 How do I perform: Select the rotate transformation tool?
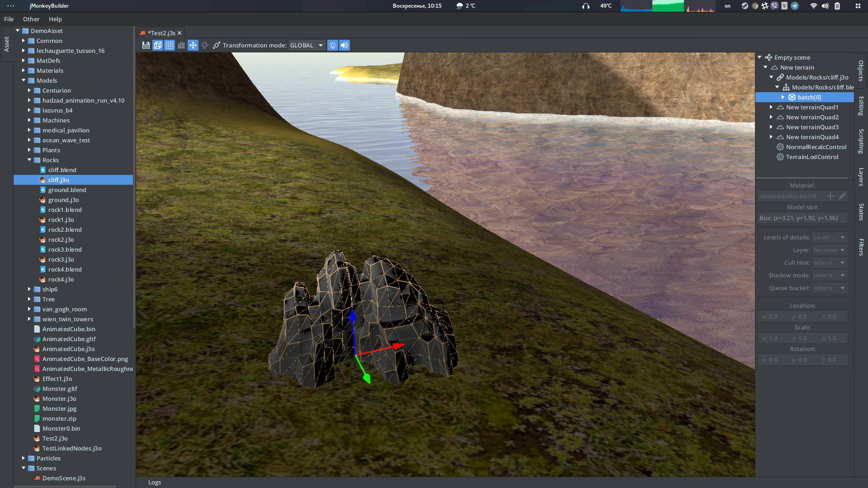(x=205, y=45)
